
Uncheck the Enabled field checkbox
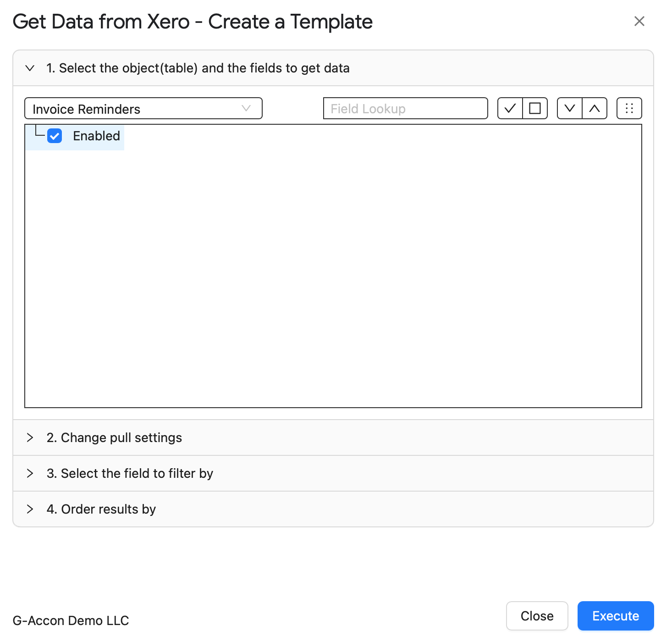[55, 136]
